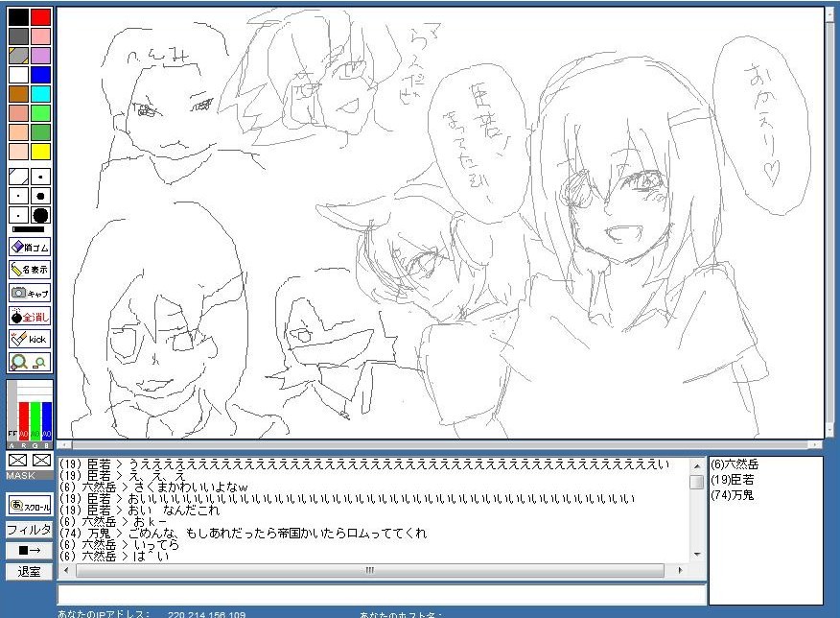Click the black line preview bar under the brush sizes
840x618 pixels.
[x=29, y=229]
